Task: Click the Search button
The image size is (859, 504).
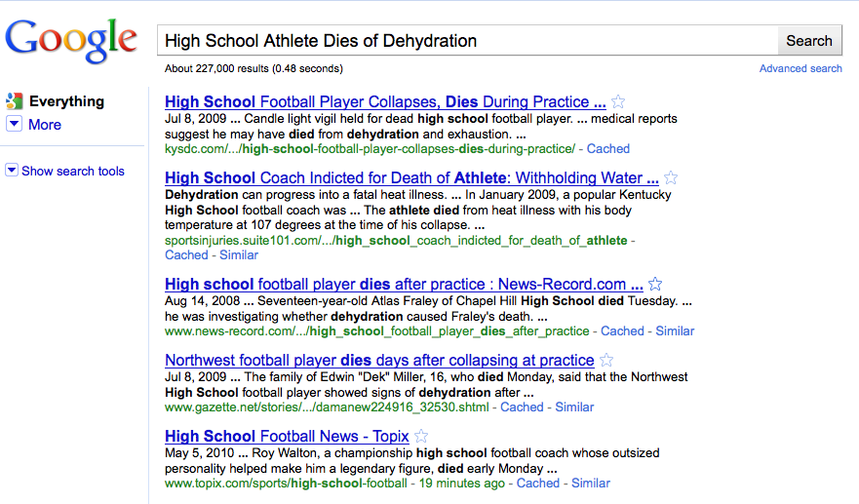Action: coord(809,41)
